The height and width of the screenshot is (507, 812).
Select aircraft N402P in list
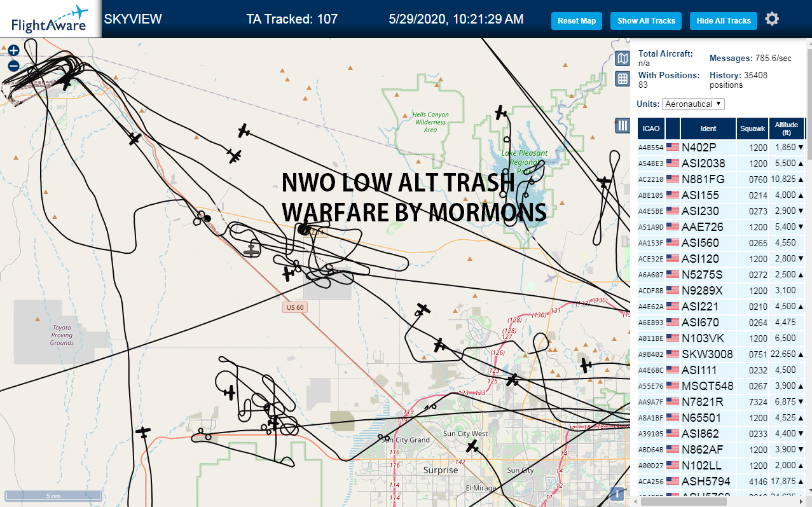[721, 148]
